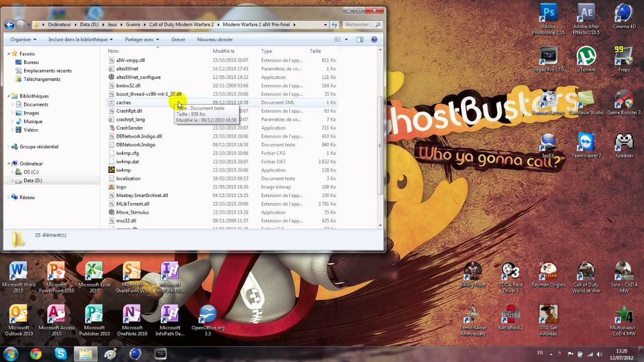Refresh the folder with the refresh button

(335, 24)
